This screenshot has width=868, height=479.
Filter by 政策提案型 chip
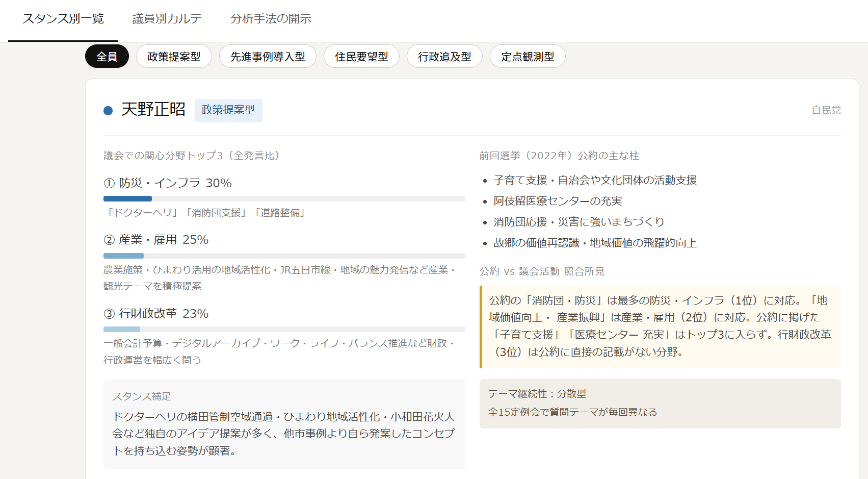[x=174, y=57]
